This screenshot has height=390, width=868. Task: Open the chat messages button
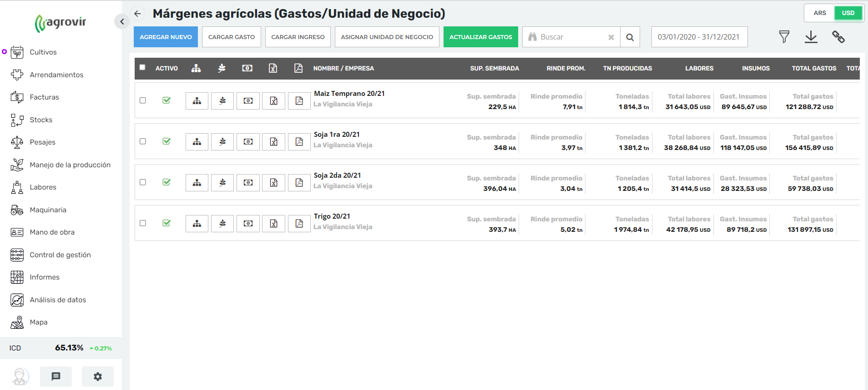pos(56,376)
